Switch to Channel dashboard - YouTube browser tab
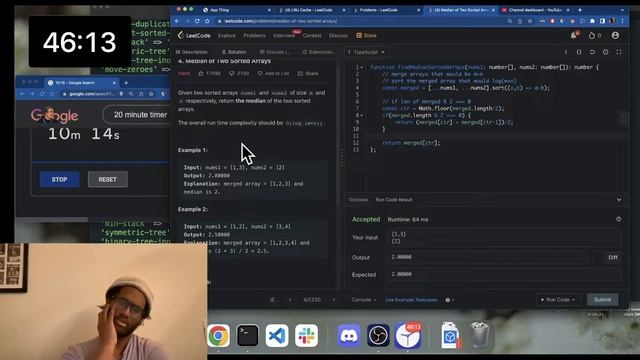 point(535,10)
